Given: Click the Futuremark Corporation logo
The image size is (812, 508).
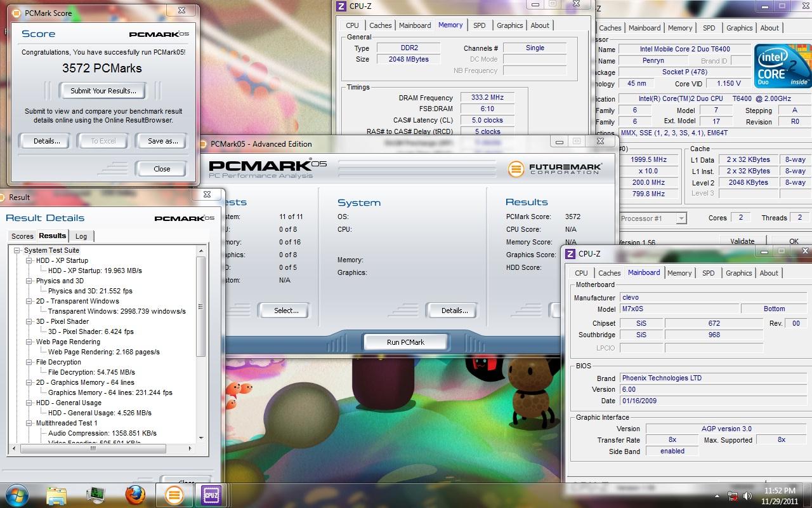Looking at the screenshot, I should pyautogui.click(x=554, y=168).
